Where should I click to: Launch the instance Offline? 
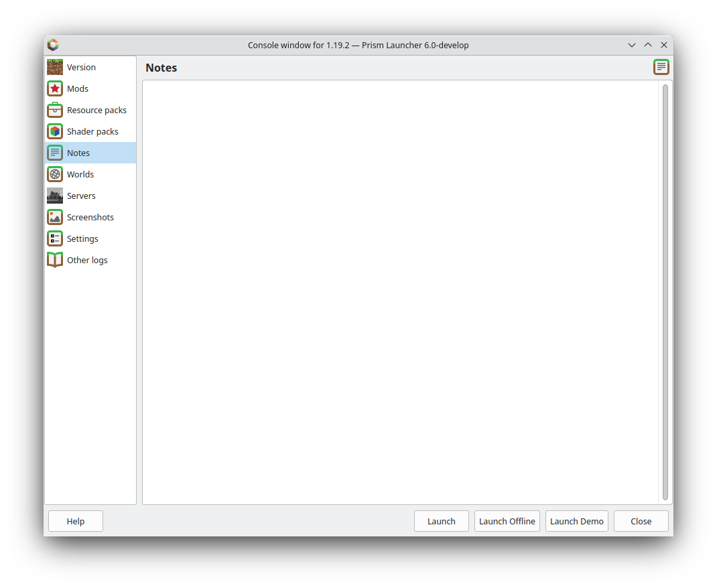(507, 521)
